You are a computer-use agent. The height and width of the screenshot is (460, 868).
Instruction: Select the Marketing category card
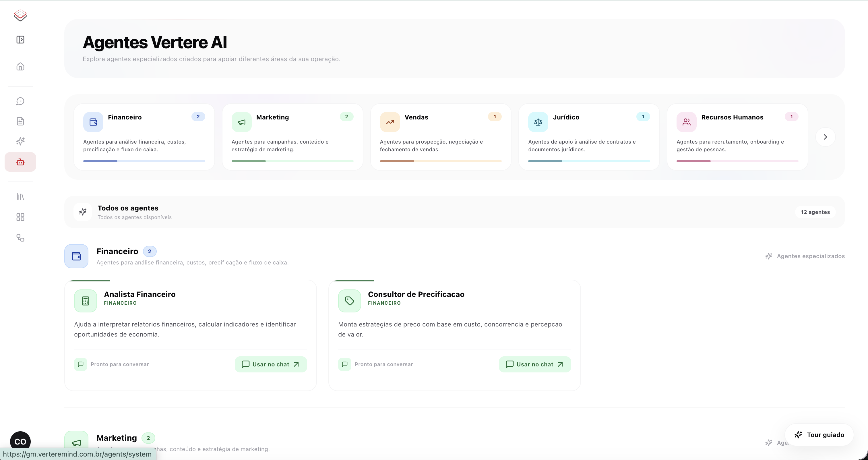(292, 137)
